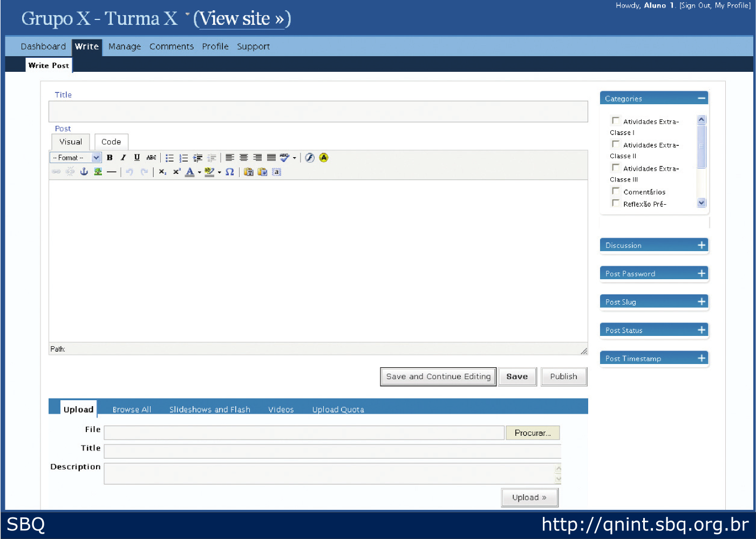The width and height of the screenshot is (756, 539).
Task: Open the Format dropdown
Action: point(76,158)
